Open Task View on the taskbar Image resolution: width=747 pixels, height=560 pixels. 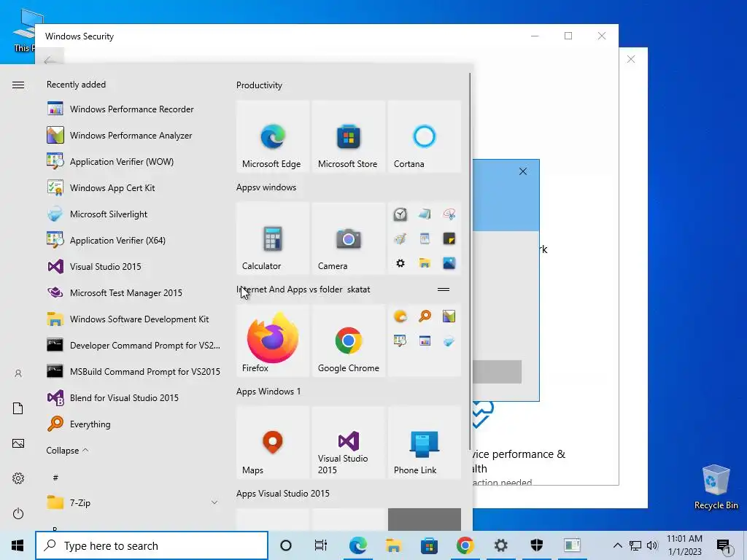coord(321,545)
